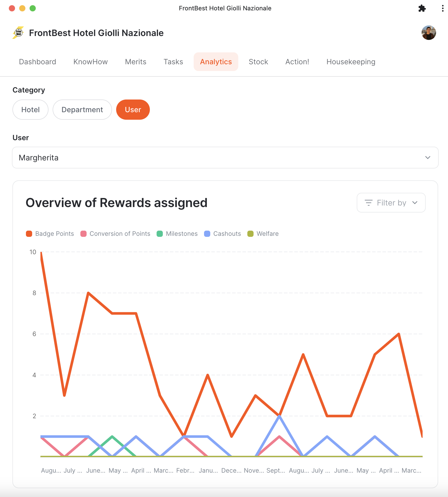Click the Welfare olive legend swatch
Screen dimensions: 448x497
tap(250, 234)
